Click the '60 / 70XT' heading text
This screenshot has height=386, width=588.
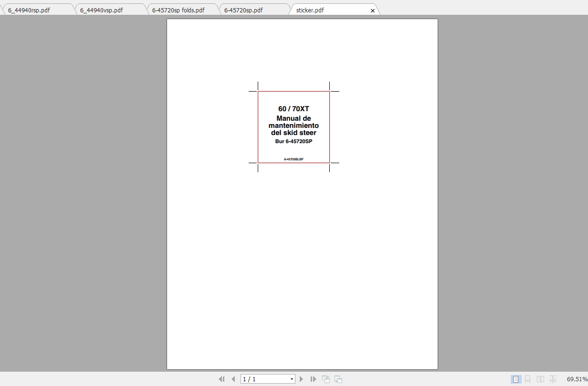[x=294, y=109]
